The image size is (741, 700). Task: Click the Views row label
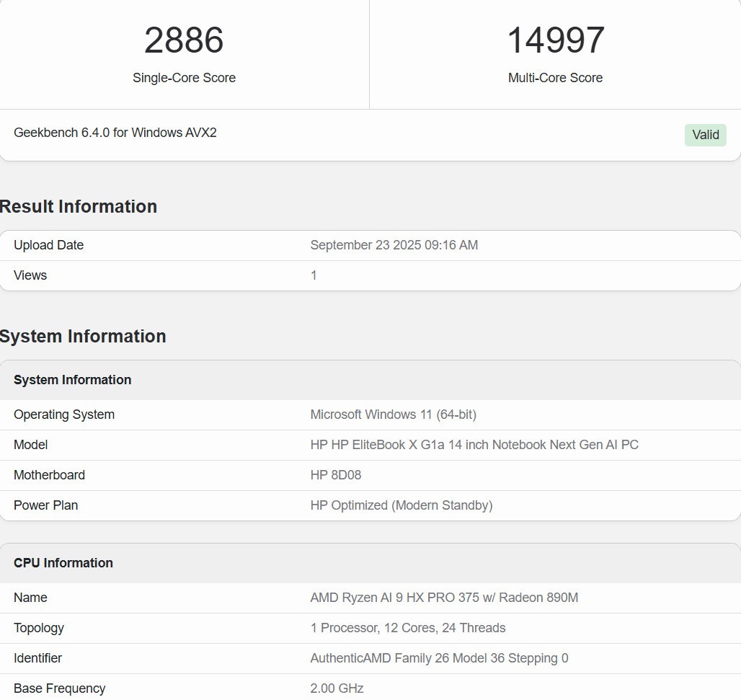tap(30, 275)
